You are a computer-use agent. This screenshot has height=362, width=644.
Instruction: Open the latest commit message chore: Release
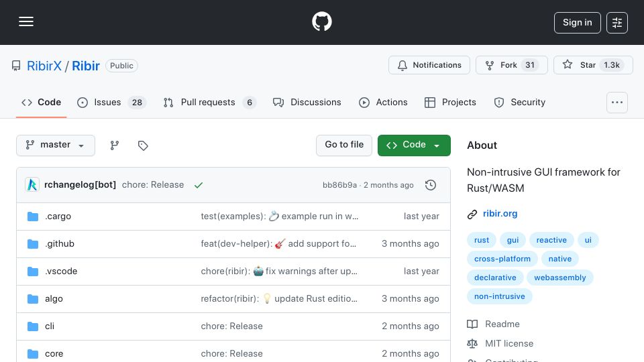pos(153,185)
